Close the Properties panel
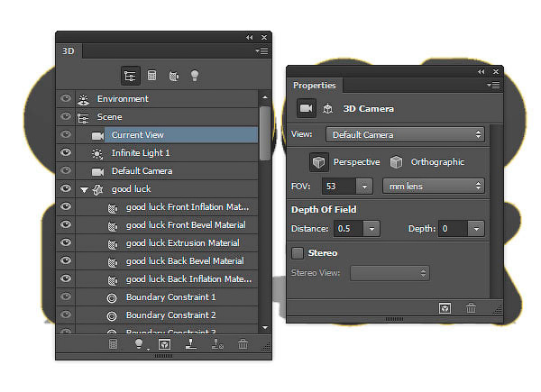The width and height of the screenshot is (541, 392). [x=496, y=71]
